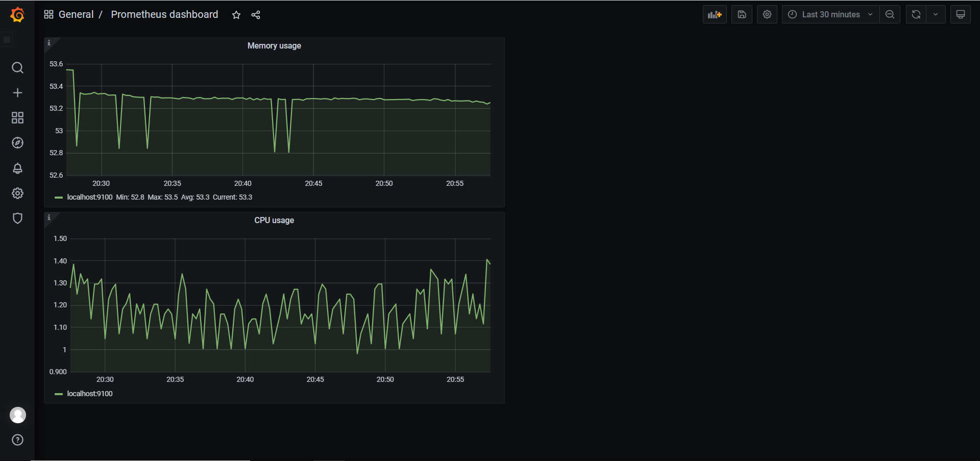The height and width of the screenshot is (461, 980).
Task: Mark dashboard as favorite with star icon
Action: pyautogui.click(x=236, y=15)
